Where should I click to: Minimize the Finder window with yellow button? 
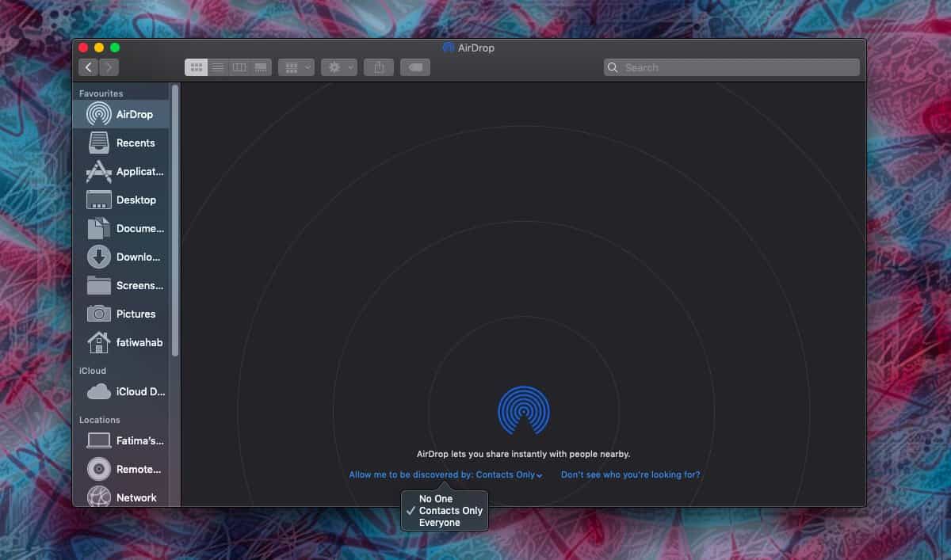99,48
